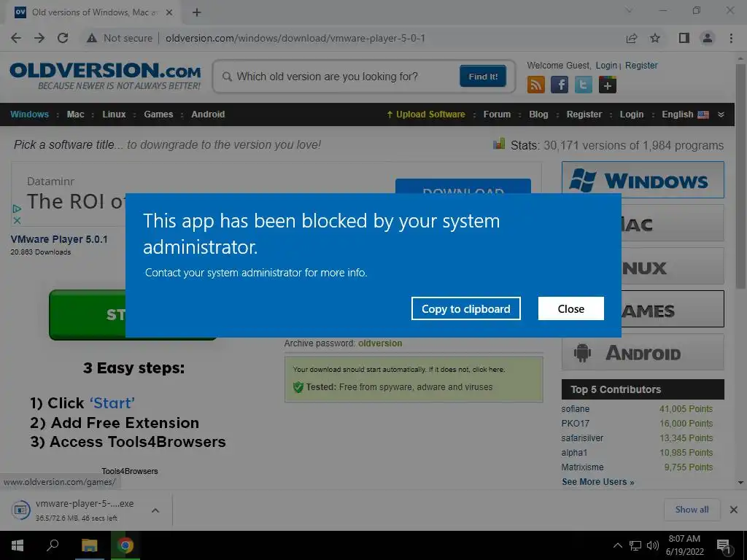747x560 pixels.
Task: Open the volume tray icon
Action: (653, 545)
